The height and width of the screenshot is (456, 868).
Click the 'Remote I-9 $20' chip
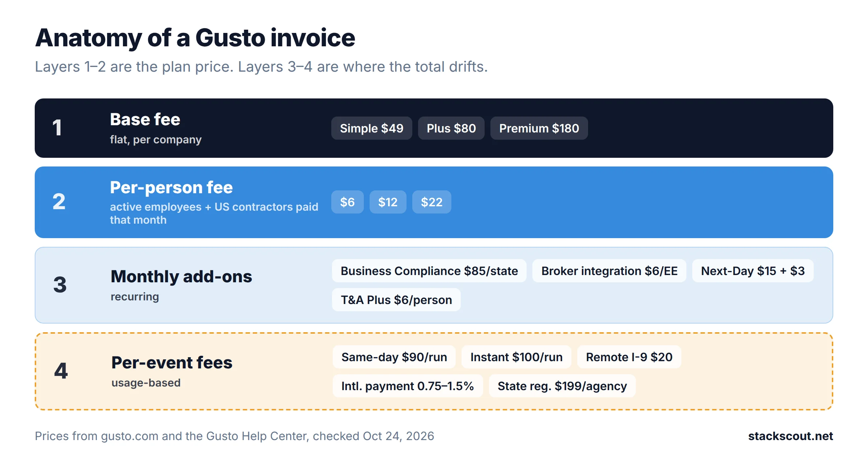click(629, 357)
